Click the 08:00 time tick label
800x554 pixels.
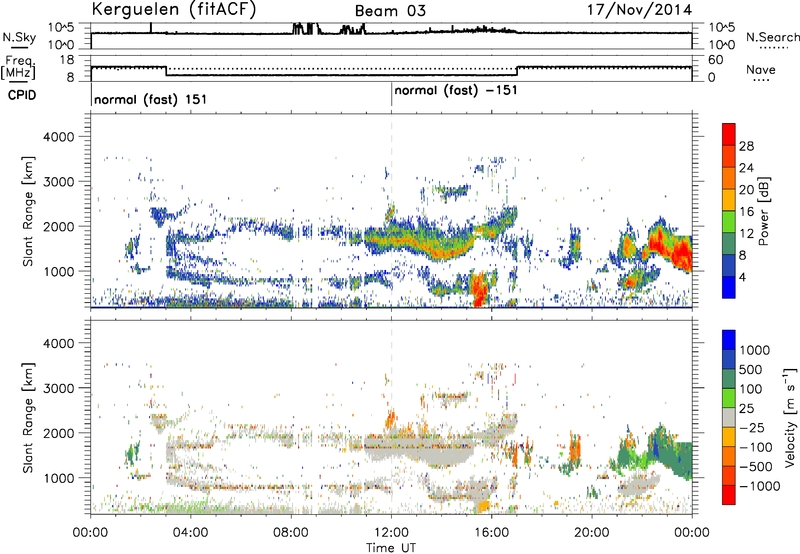[x=291, y=533]
